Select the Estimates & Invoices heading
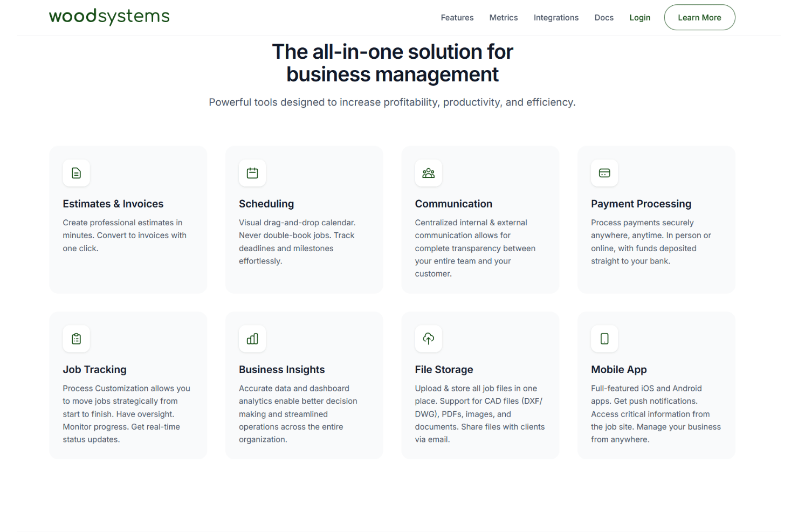Viewport: 798px width, 532px height. click(x=113, y=204)
